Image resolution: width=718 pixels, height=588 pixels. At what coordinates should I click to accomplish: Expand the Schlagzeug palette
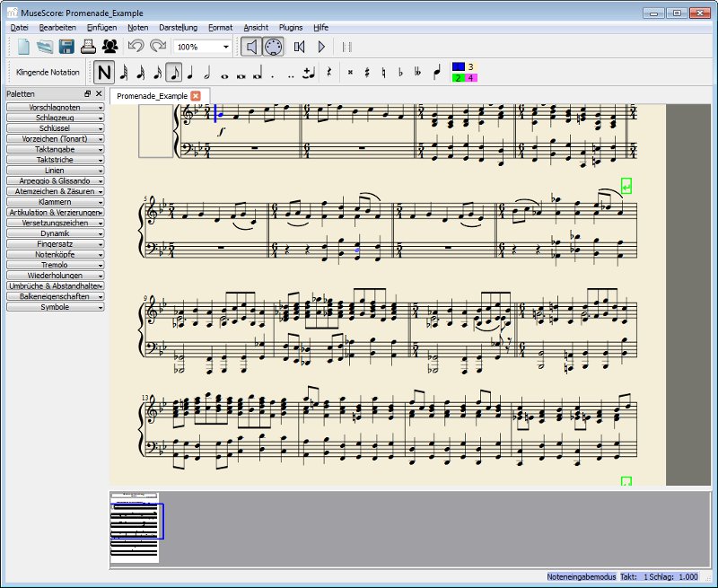click(55, 118)
